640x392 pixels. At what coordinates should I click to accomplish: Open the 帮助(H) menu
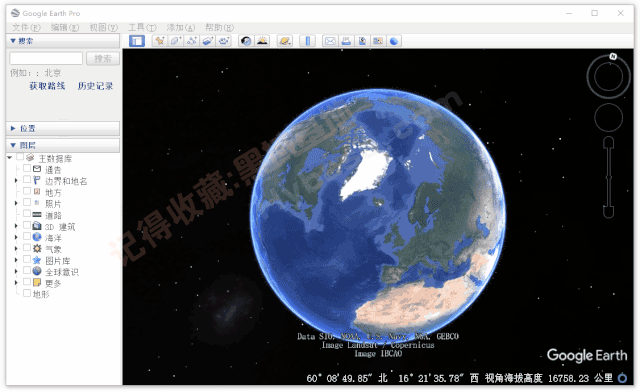click(219, 27)
